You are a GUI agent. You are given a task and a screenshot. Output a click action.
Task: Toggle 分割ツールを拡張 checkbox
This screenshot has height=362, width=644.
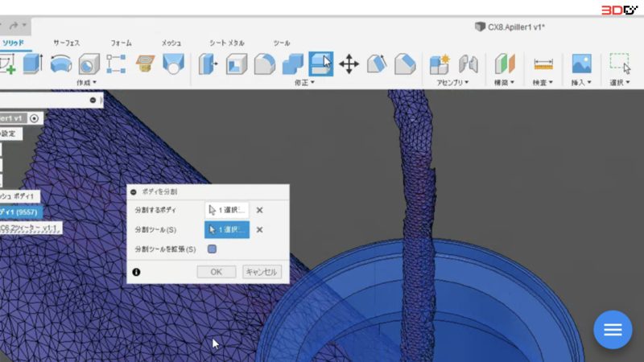(212, 249)
